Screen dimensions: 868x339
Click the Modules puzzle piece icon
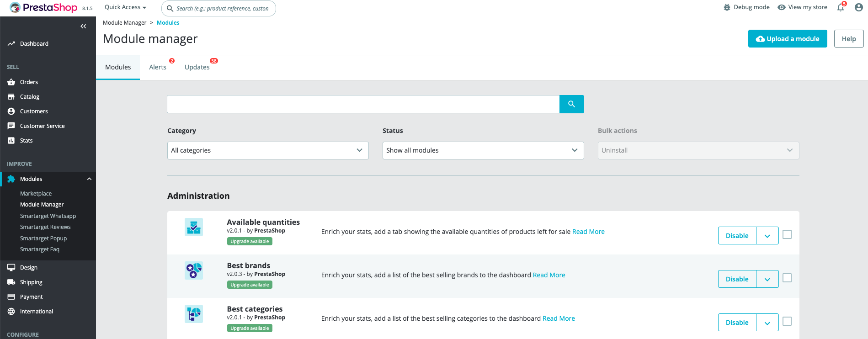point(11,179)
